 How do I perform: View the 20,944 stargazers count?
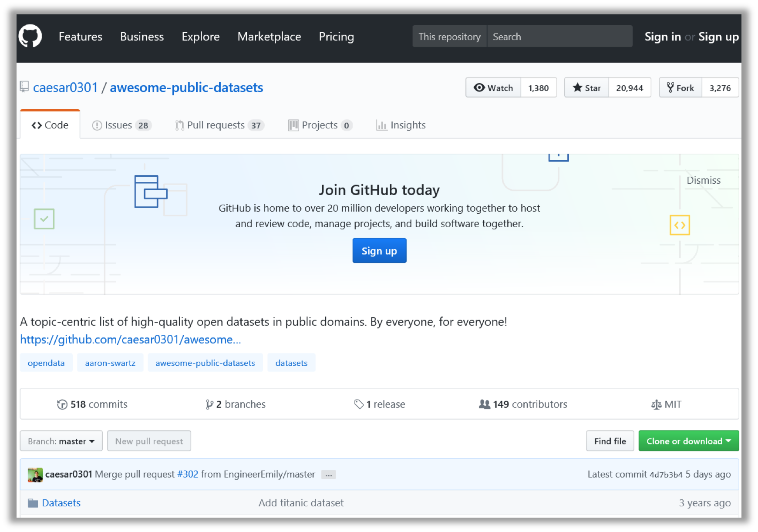click(x=630, y=88)
